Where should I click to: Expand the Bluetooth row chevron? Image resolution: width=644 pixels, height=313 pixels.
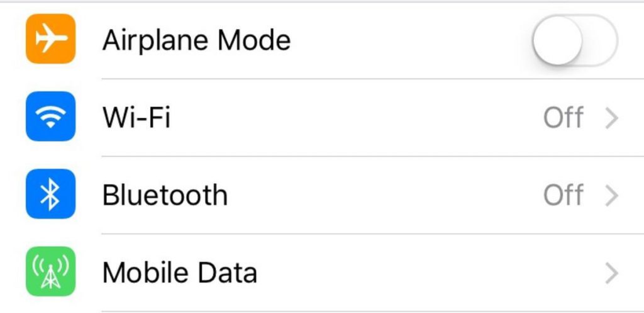[x=612, y=196]
